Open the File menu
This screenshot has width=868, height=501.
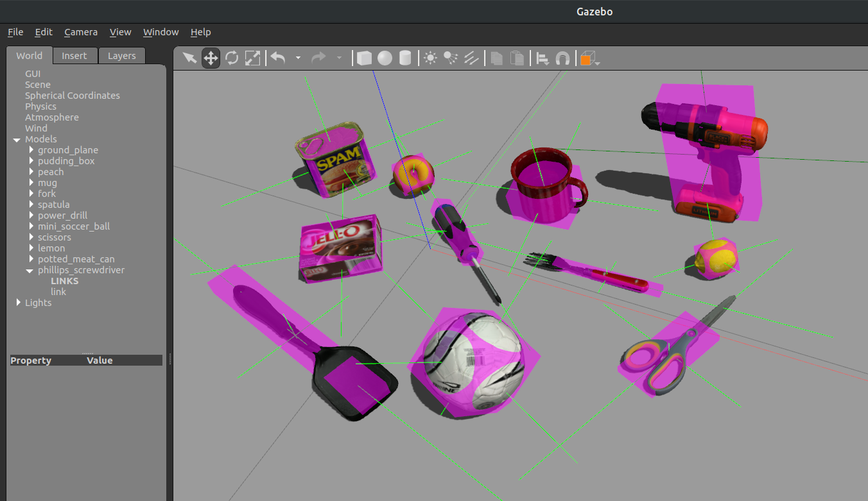click(x=15, y=32)
